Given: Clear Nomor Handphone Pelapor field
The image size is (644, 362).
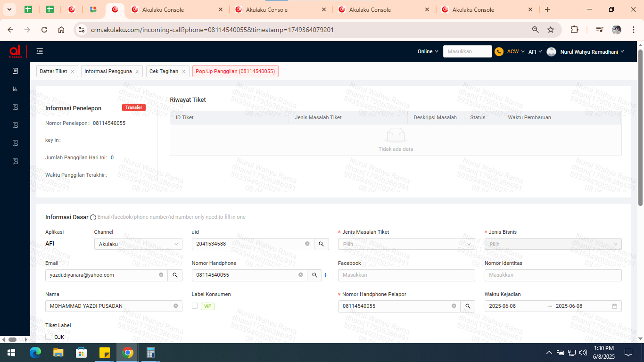Looking at the screenshot, I should coord(454,306).
